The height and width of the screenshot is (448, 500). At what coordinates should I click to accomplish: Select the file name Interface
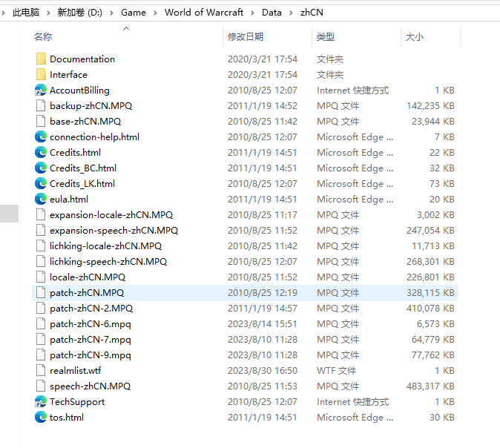(68, 75)
